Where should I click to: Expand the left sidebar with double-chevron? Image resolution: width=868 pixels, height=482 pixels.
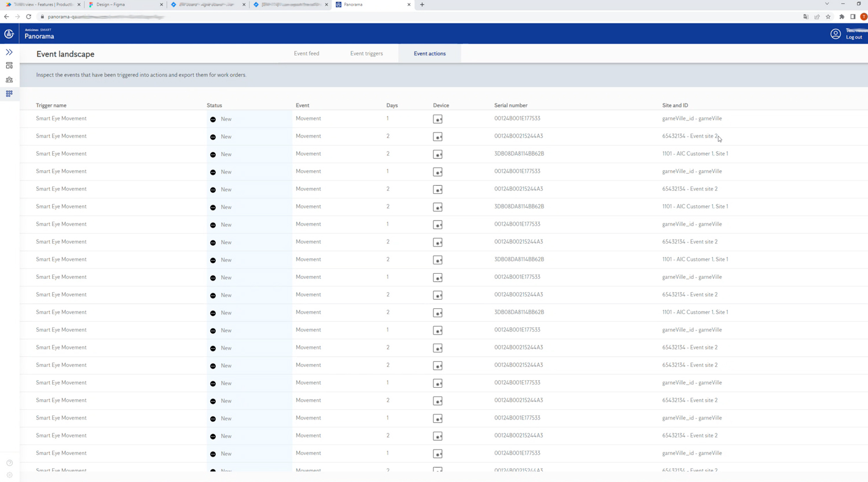pyautogui.click(x=9, y=52)
